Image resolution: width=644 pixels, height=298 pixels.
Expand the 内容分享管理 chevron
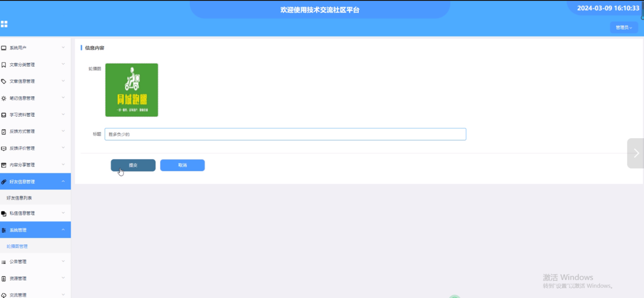pos(63,164)
